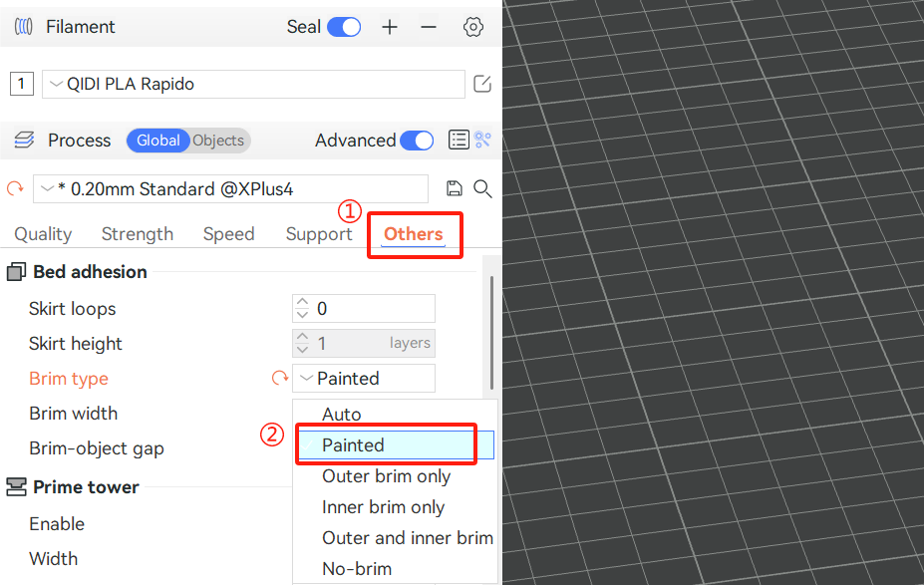This screenshot has width=924, height=585.
Task: Click the Brim width label
Action: [x=73, y=413]
